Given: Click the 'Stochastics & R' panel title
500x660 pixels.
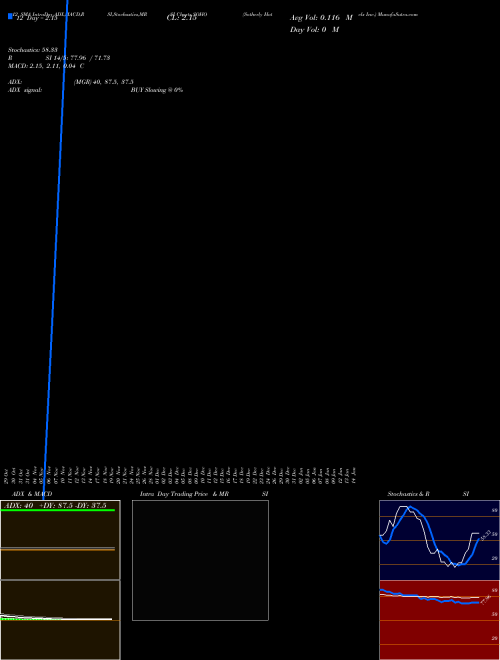Looking at the screenshot, I should tap(408, 494).
